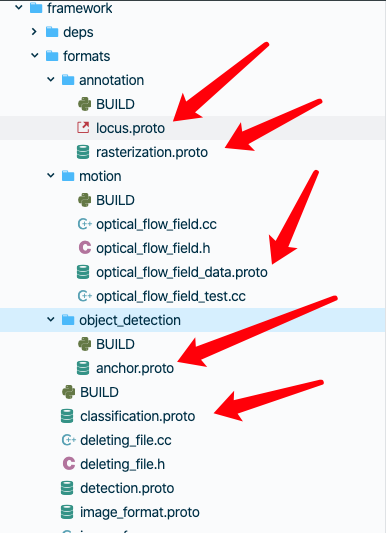Click the database icon beside image_format.proto
Viewport: 386px width, 533px height.
pos(67,512)
